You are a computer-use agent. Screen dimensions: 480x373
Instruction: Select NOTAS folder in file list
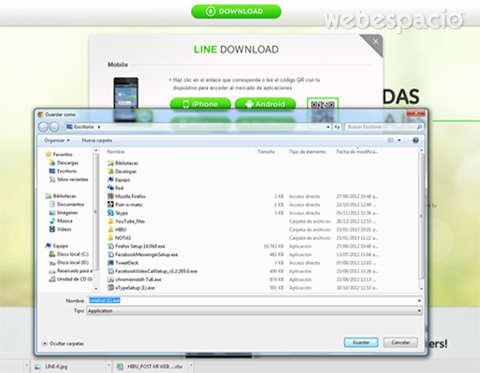tap(119, 238)
